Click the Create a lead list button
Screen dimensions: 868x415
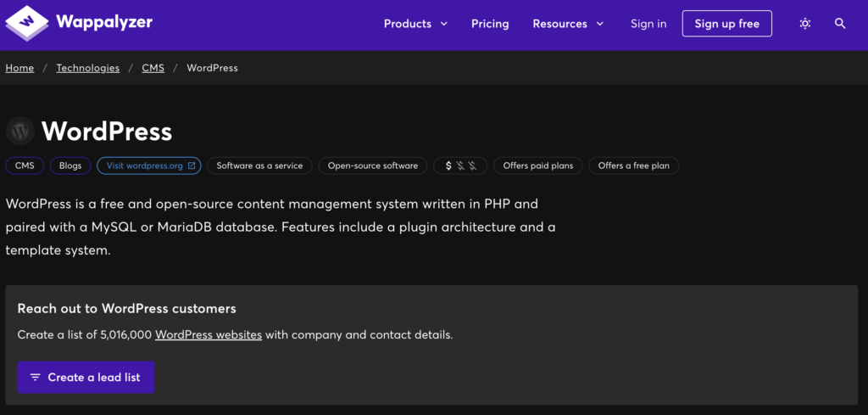point(86,378)
